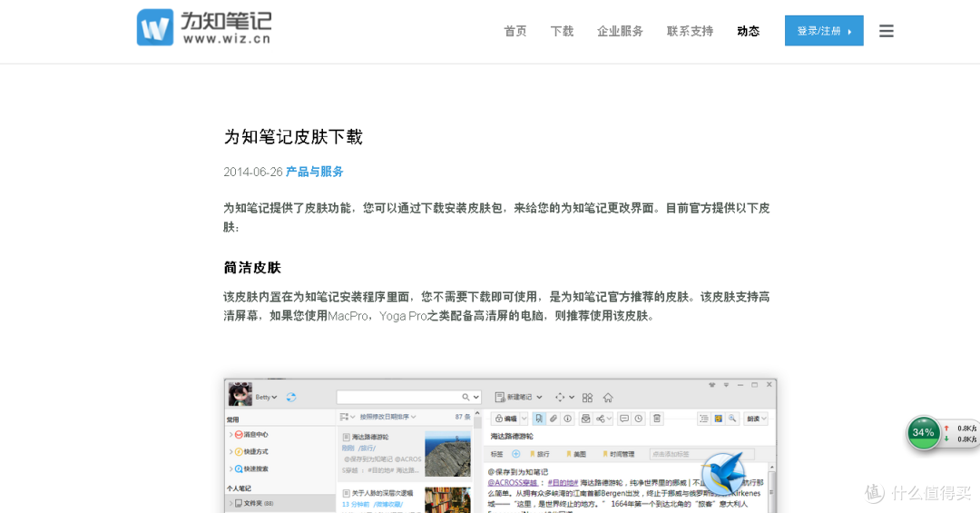
Task: Open the dropdown arrow next to 新建笔记
Action: (x=539, y=397)
